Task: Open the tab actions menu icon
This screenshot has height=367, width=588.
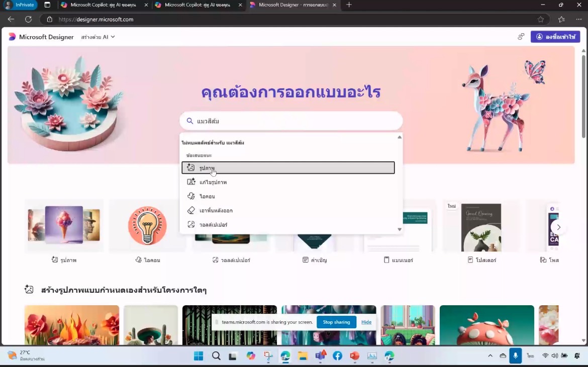Action: (47, 5)
